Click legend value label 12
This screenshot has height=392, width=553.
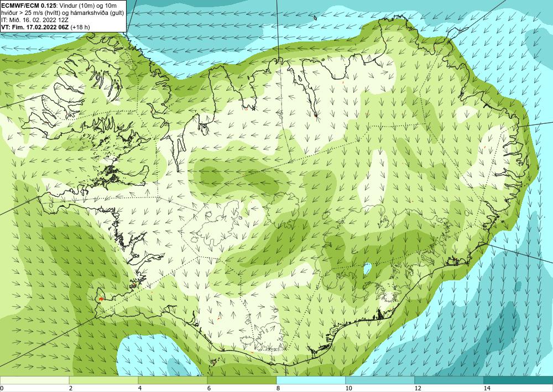click(418, 388)
